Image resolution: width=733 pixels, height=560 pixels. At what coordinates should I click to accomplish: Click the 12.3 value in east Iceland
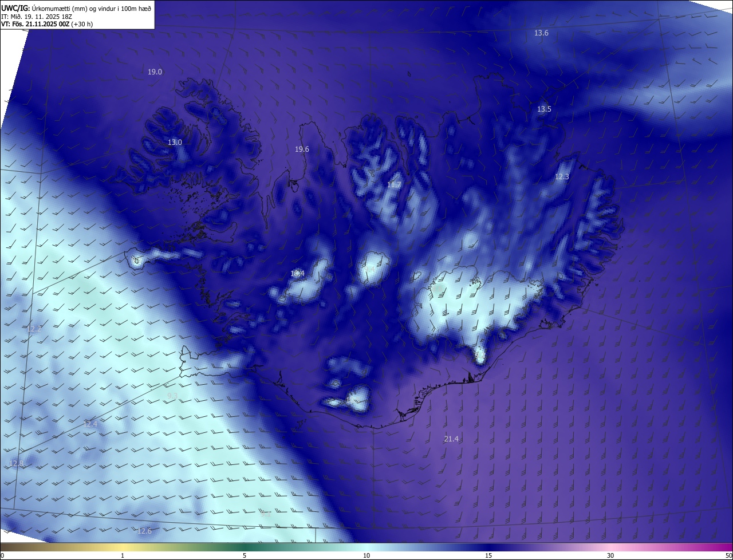[x=562, y=177]
